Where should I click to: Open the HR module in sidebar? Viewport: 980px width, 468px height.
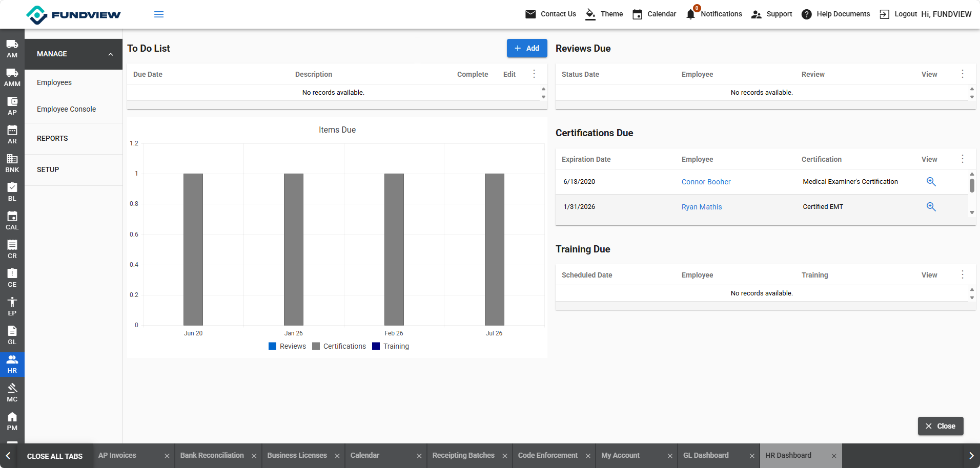[x=12, y=364]
